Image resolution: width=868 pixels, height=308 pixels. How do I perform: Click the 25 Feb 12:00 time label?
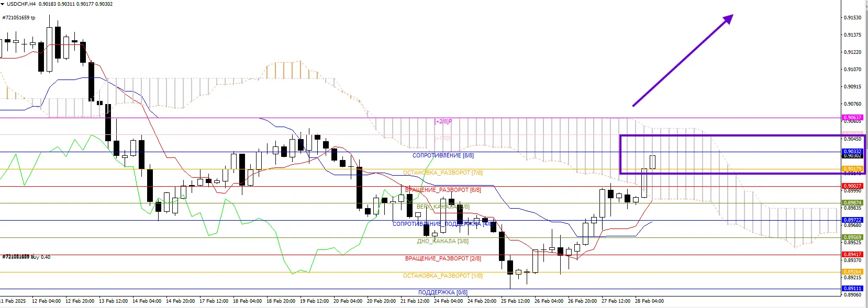tap(515, 301)
